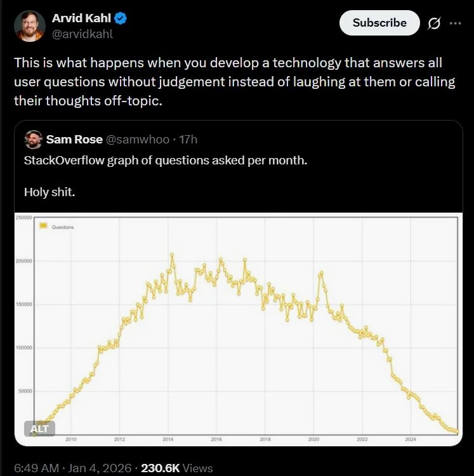
Task: Open the Grok icon next to Subscribe
Action: coord(435,23)
